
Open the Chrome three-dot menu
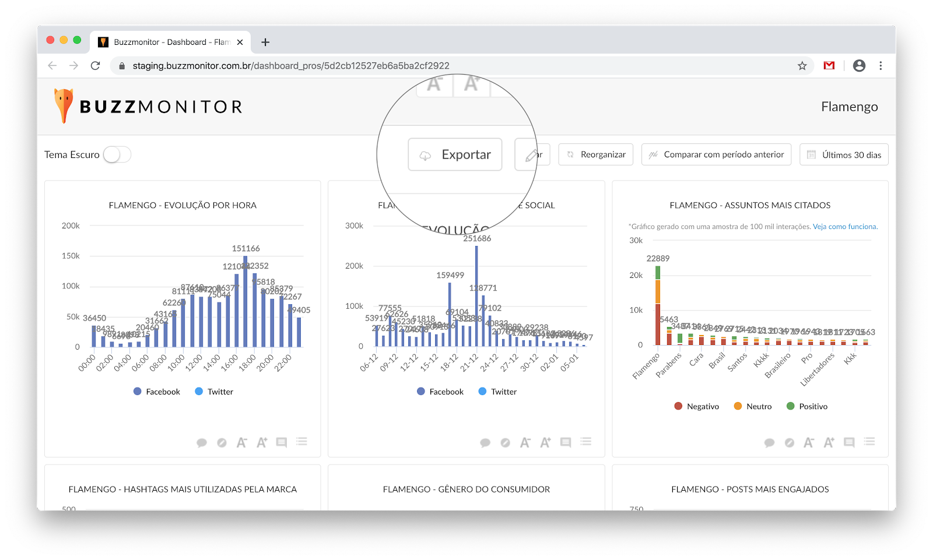coord(881,66)
